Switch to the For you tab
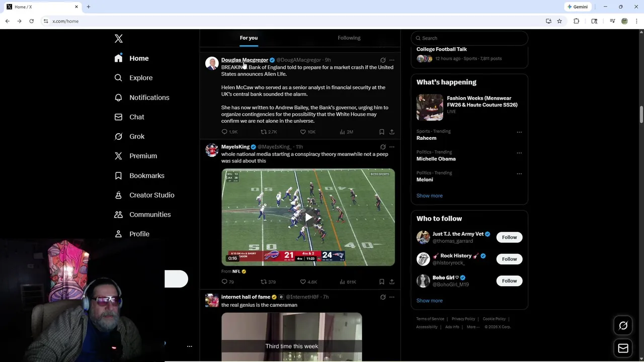 pyautogui.click(x=249, y=38)
